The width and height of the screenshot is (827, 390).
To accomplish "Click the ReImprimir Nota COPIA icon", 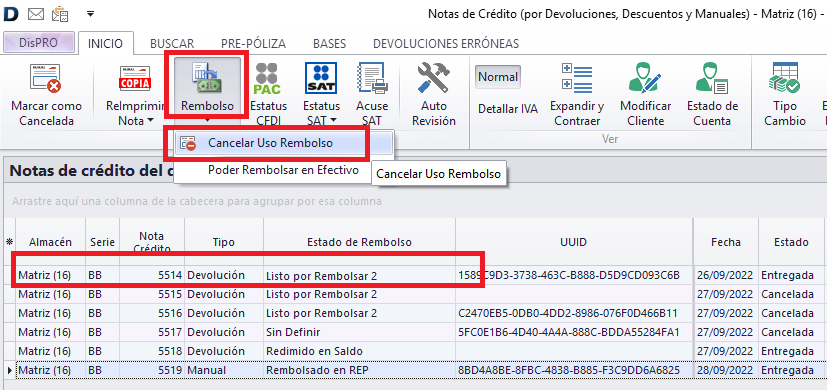I will pos(135,79).
